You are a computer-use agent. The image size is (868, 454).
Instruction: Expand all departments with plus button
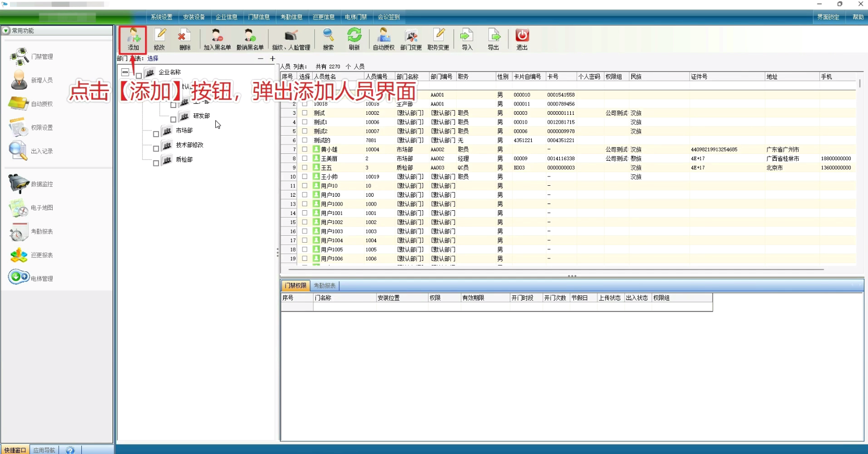(x=272, y=58)
